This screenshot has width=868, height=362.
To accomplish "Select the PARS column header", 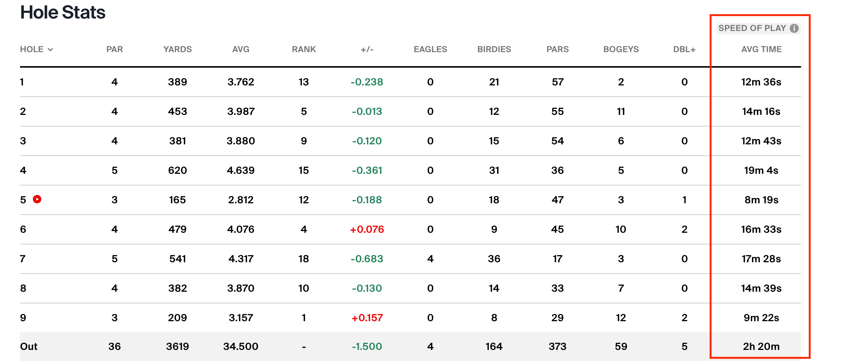I will pos(557,50).
